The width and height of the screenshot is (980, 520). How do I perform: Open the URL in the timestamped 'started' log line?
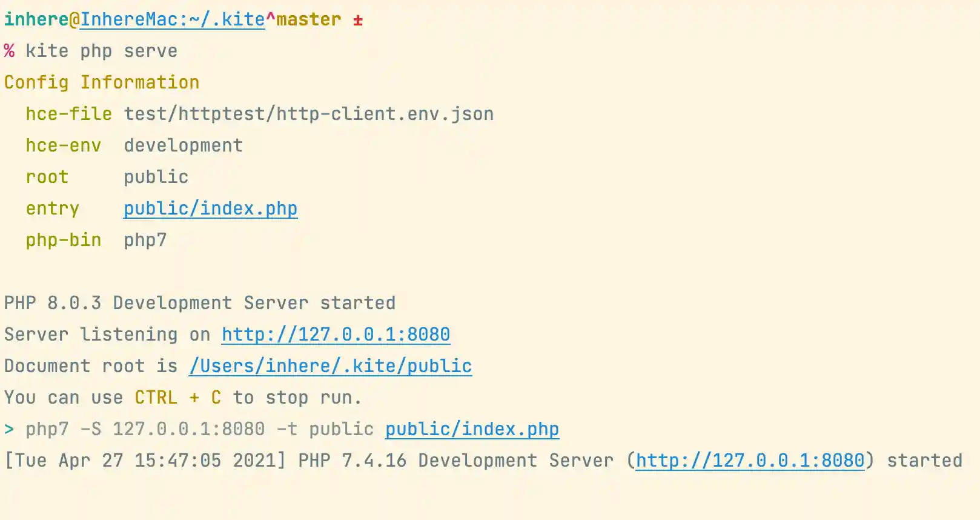pyautogui.click(x=750, y=461)
